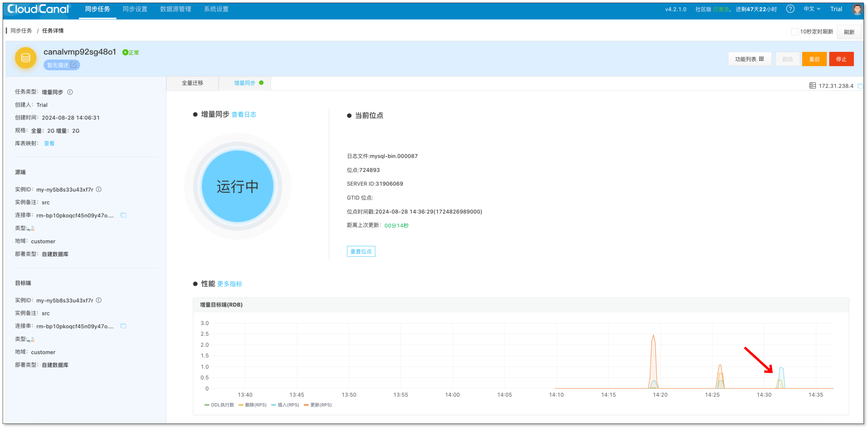This screenshot has height=428, width=868.
Task: Click edit description pencil icon
Action: [x=73, y=65]
